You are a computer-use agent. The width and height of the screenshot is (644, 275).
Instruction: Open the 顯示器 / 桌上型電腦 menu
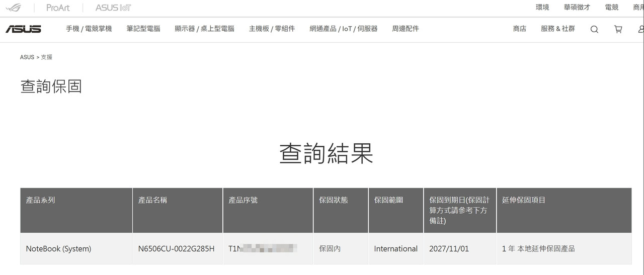pyautogui.click(x=205, y=29)
